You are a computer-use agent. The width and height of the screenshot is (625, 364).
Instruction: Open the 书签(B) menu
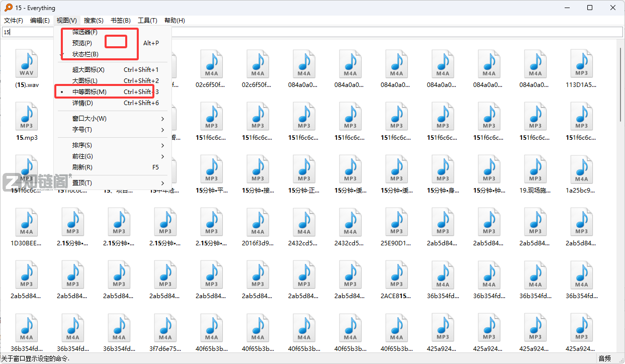(x=120, y=21)
